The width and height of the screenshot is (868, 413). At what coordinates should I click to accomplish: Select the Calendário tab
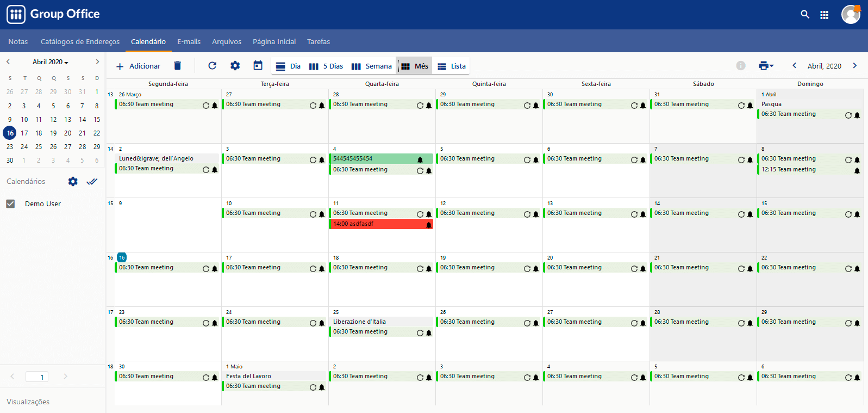[148, 41]
